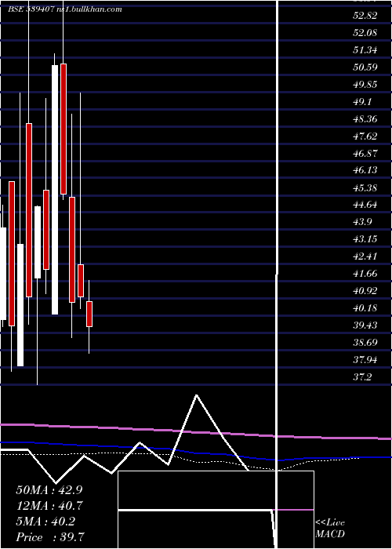Click the 45.38 price axis label
Image resolution: width=392 pixels, height=549 pixels.
point(365,187)
